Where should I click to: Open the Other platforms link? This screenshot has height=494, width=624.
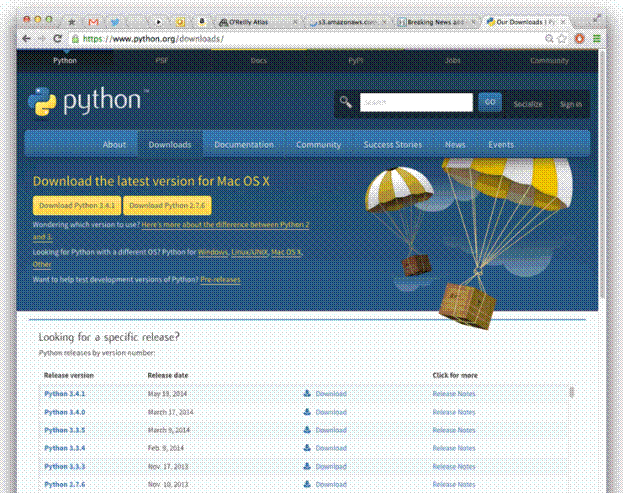tap(42, 264)
